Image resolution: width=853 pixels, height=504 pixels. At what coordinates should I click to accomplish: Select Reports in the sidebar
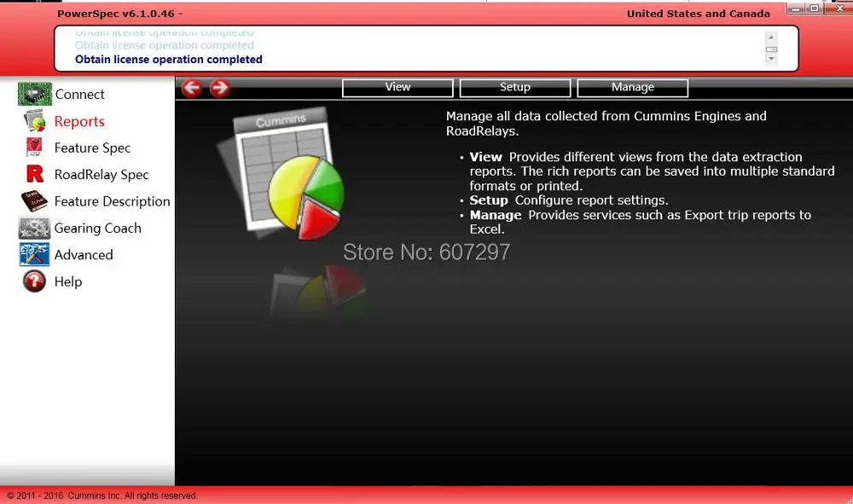pyautogui.click(x=79, y=121)
